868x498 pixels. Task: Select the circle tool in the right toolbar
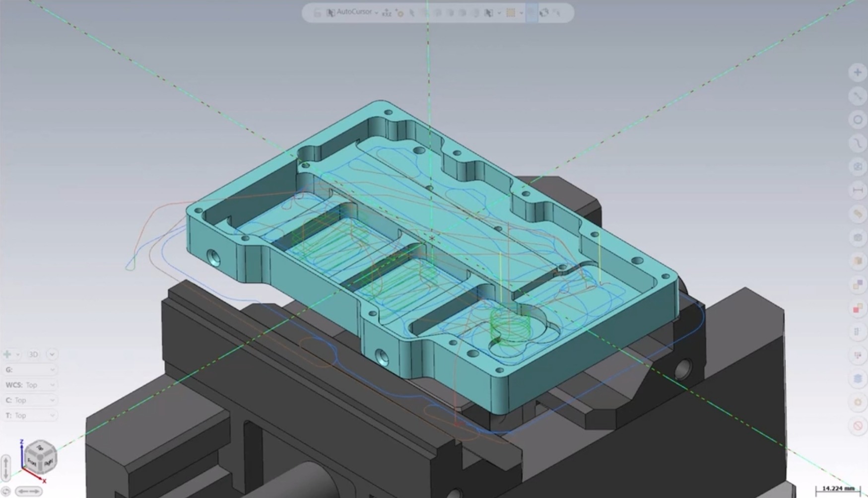(x=857, y=120)
